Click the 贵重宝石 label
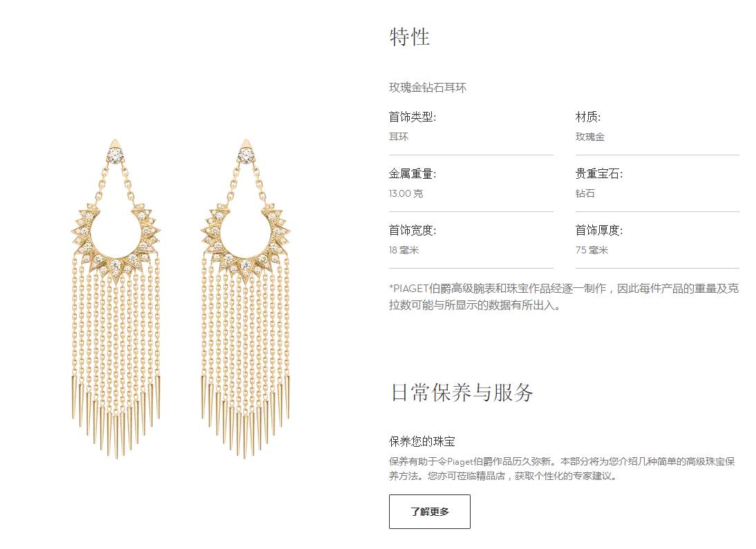 (x=599, y=174)
